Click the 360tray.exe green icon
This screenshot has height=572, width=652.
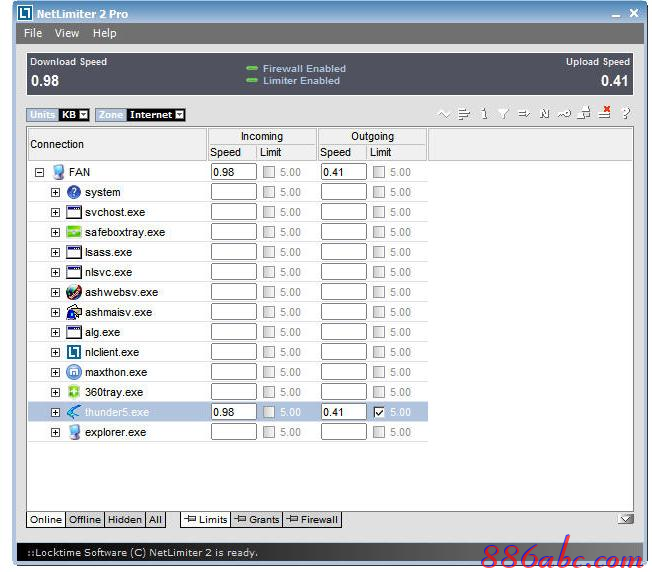tap(74, 392)
